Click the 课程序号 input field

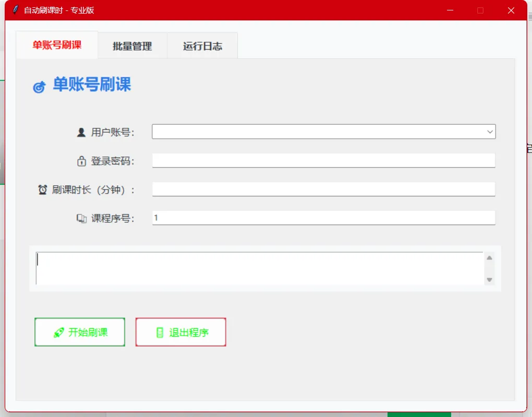pos(324,218)
